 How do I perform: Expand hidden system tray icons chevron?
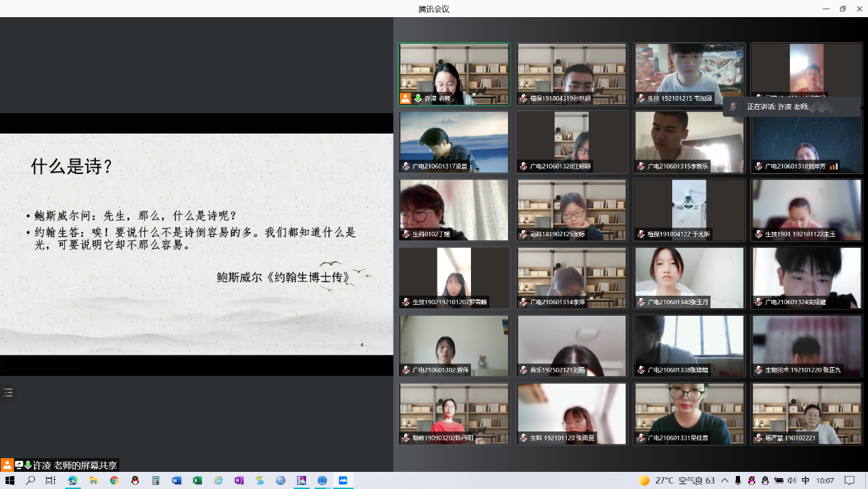[725, 481]
